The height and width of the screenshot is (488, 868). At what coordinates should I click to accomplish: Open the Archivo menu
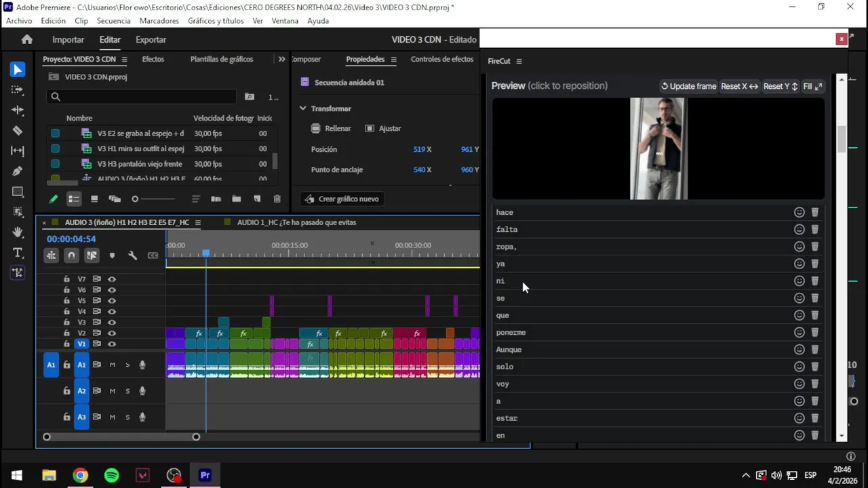click(x=19, y=21)
